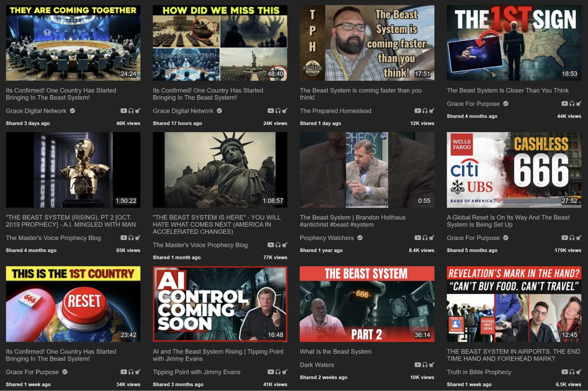
Task: Open 'What Is the Beast System' video title
Action: [x=335, y=352]
